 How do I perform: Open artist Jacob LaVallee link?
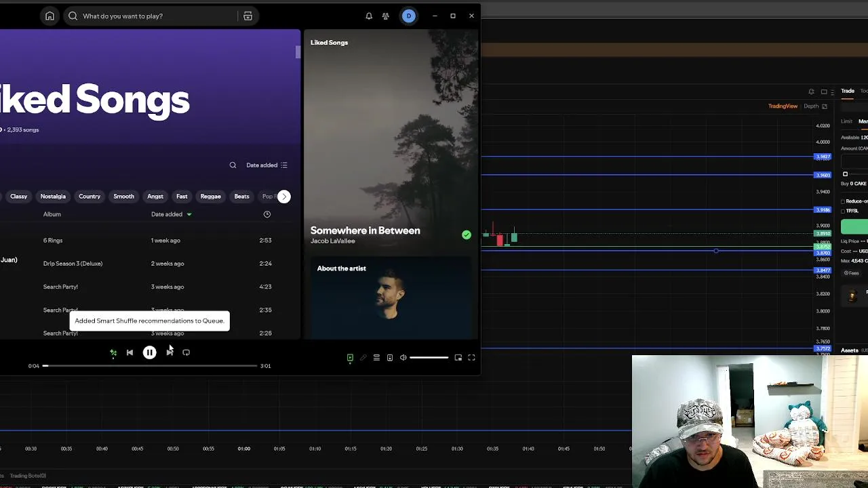[x=332, y=241]
